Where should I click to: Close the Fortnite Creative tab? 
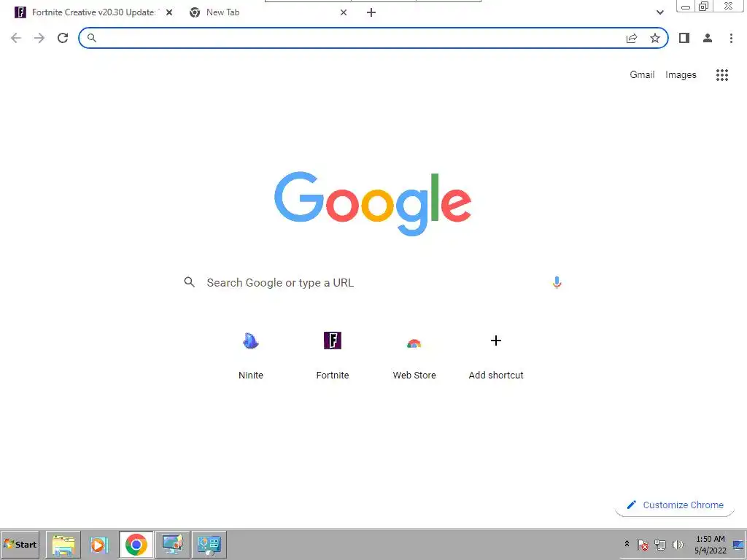(169, 12)
